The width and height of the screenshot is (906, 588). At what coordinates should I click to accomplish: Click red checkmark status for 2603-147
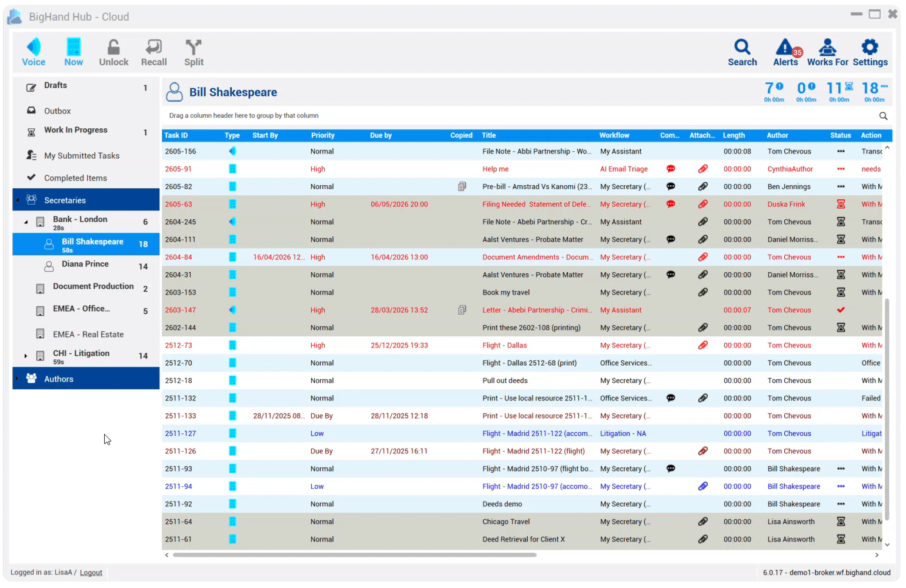pos(841,310)
